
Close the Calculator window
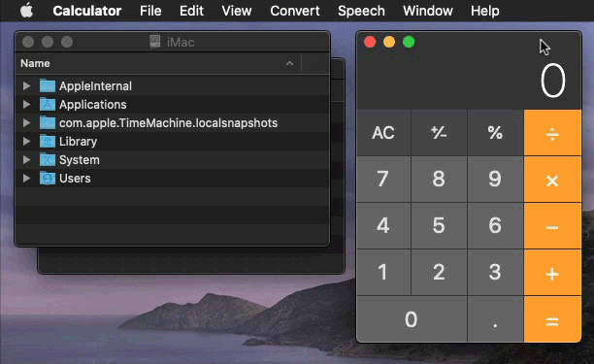click(370, 42)
